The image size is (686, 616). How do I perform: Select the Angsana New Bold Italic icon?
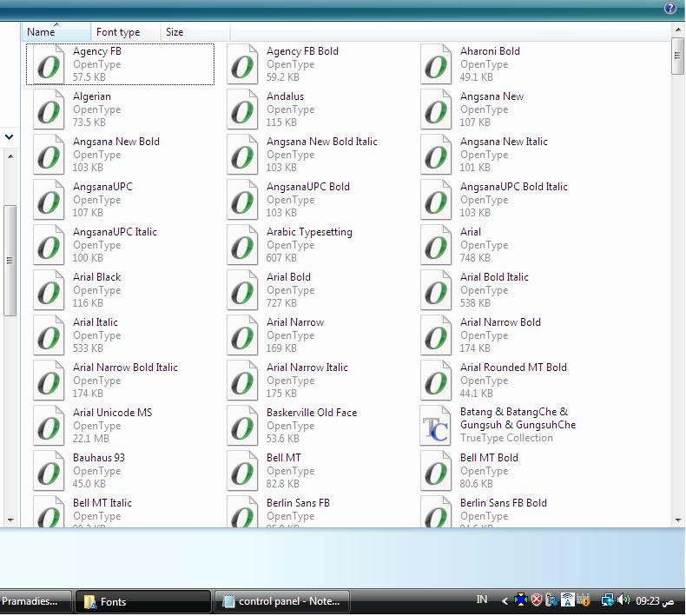tap(242, 155)
